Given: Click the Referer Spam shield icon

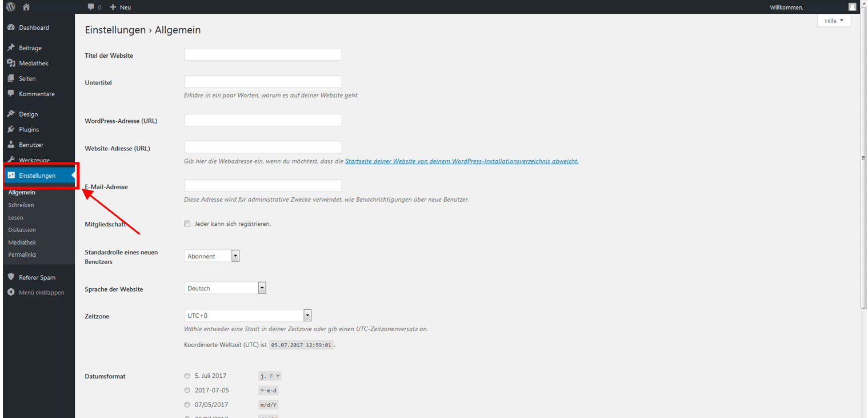Looking at the screenshot, I should (11, 277).
